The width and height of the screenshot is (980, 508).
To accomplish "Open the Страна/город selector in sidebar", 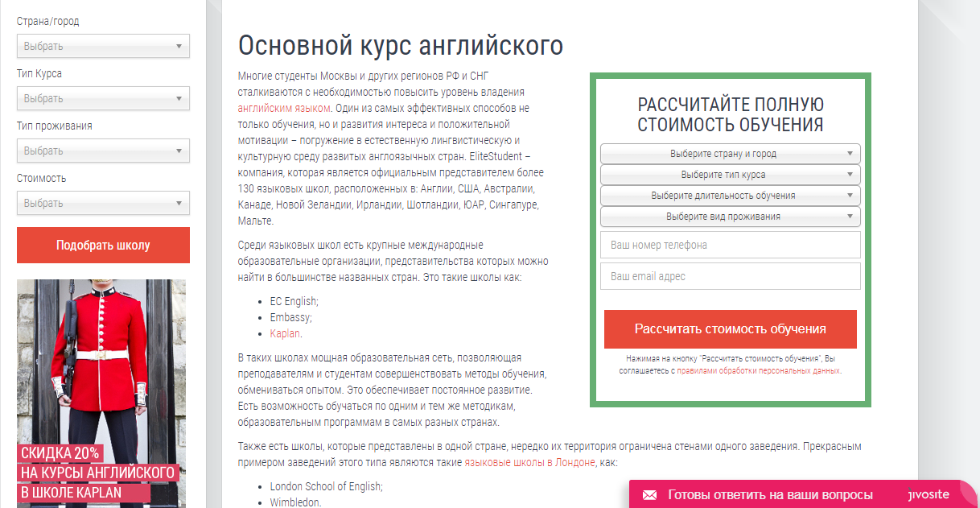I will pyautogui.click(x=103, y=46).
